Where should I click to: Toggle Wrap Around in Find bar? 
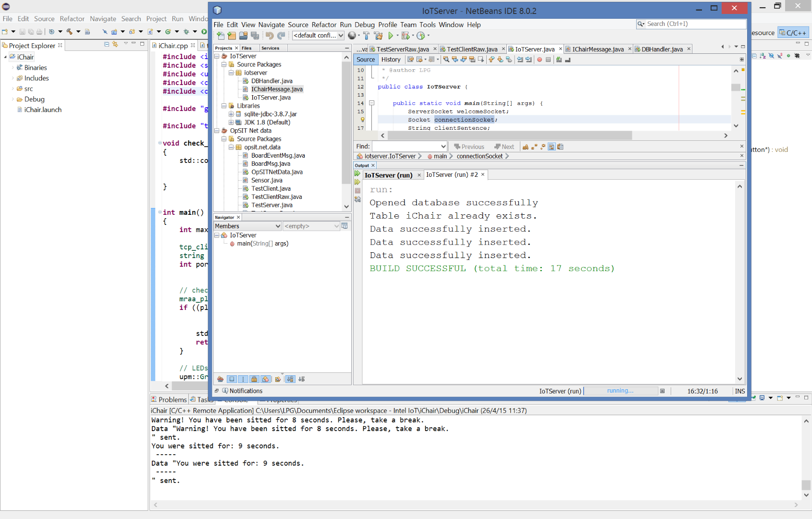click(x=560, y=147)
